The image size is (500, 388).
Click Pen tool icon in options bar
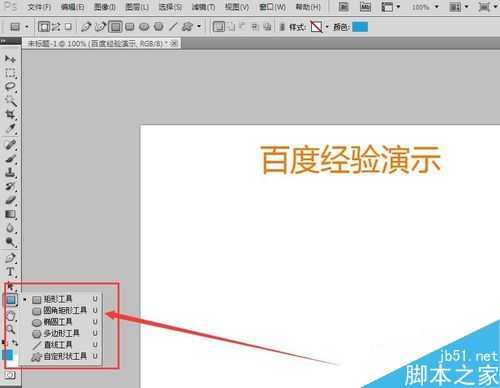pos(86,27)
